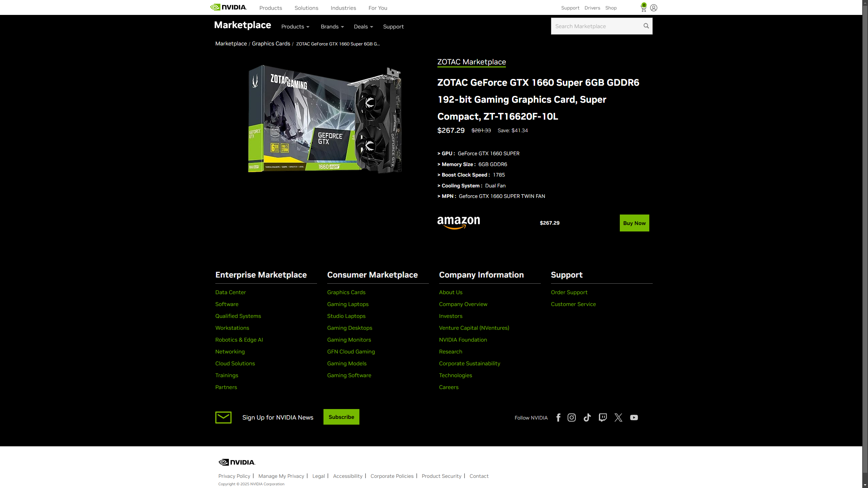
Task: Open Careers footer link
Action: [449, 387]
